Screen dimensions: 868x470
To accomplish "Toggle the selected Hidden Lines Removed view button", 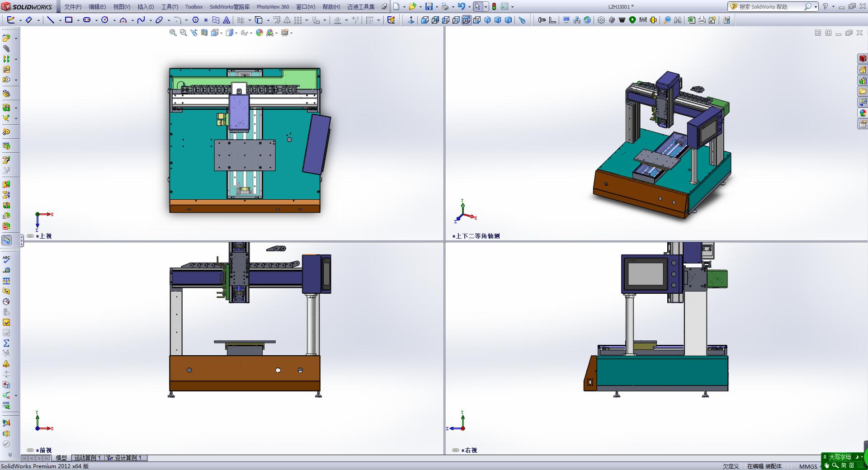I will point(467,20).
